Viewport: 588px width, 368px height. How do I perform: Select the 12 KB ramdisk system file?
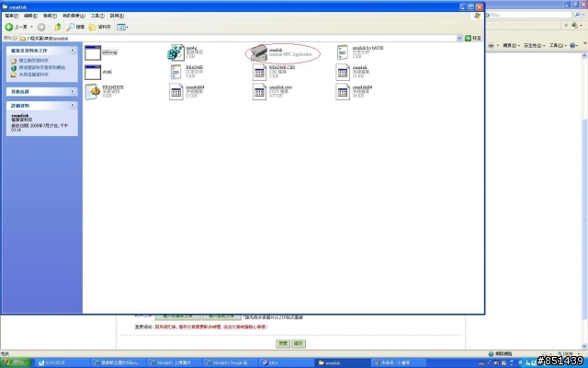(343, 73)
